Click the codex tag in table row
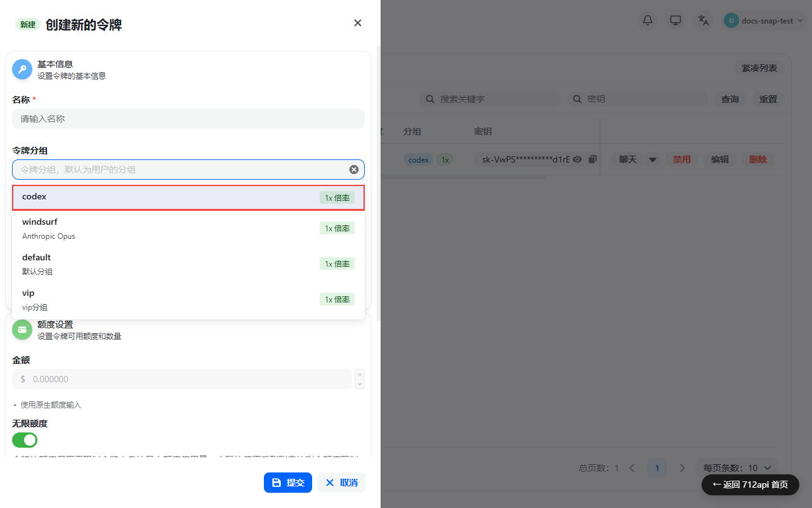Image resolution: width=812 pixels, height=508 pixels. [x=419, y=160]
